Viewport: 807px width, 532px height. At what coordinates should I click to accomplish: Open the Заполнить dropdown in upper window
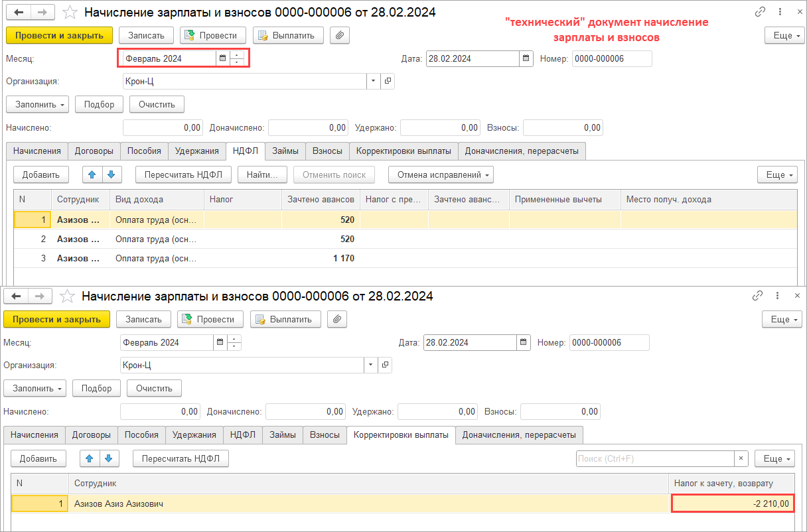coord(37,104)
